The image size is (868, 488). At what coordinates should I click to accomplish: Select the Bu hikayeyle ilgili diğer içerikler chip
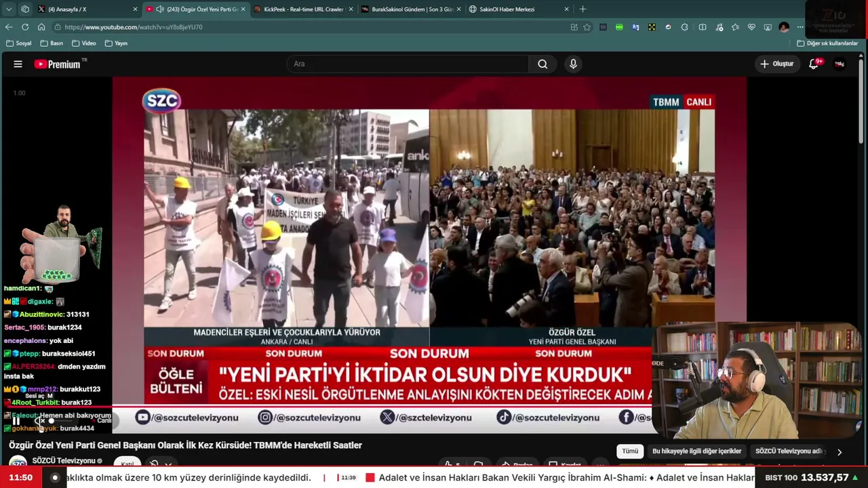[x=696, y=451]
